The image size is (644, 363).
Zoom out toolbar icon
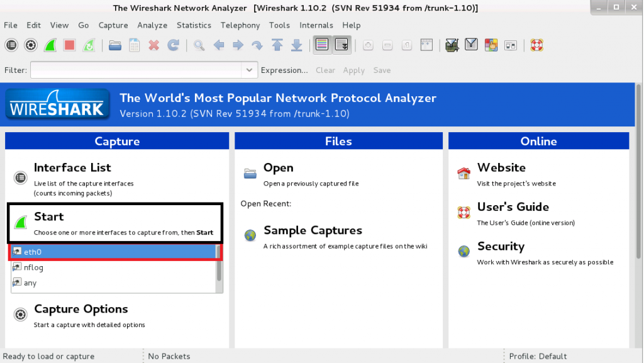tap(387, 45)
